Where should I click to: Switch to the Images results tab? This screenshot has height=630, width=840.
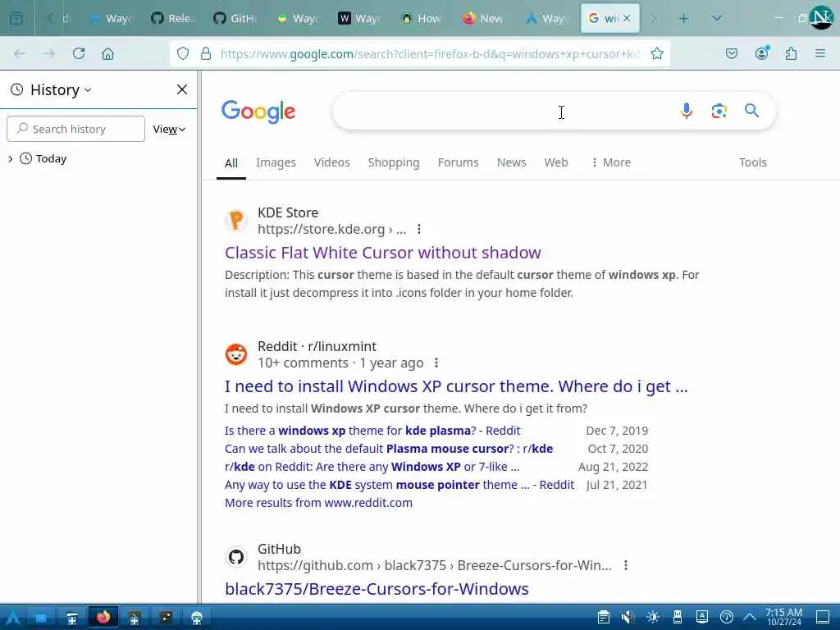tap(276, 162)
